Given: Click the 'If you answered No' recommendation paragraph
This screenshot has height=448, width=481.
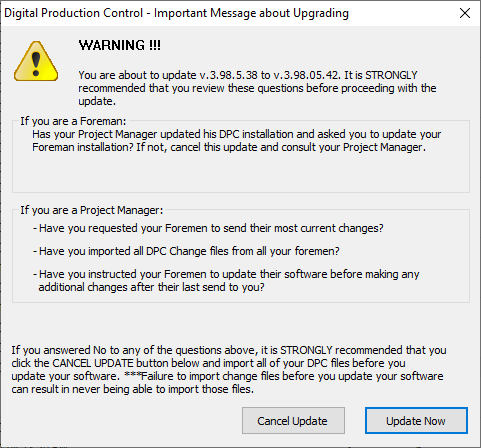Looking at the screenshot, I should 228,369.
